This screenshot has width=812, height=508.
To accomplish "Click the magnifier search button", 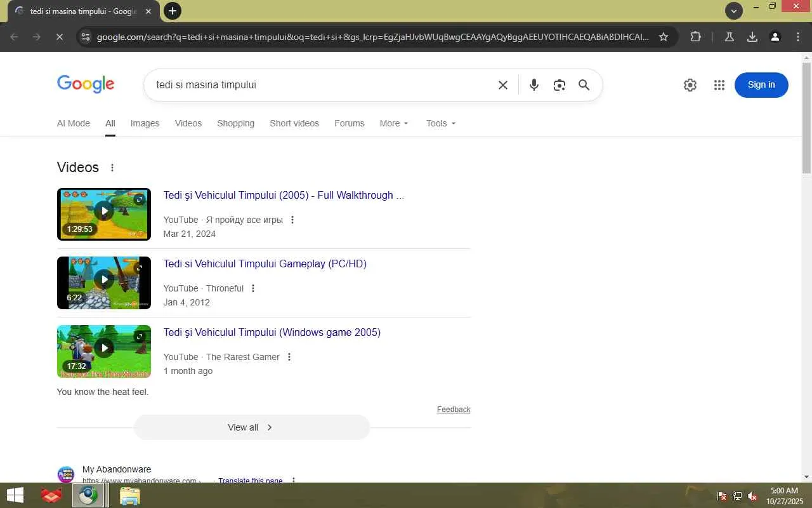I will pyautogui.click(x=584, y=85).
